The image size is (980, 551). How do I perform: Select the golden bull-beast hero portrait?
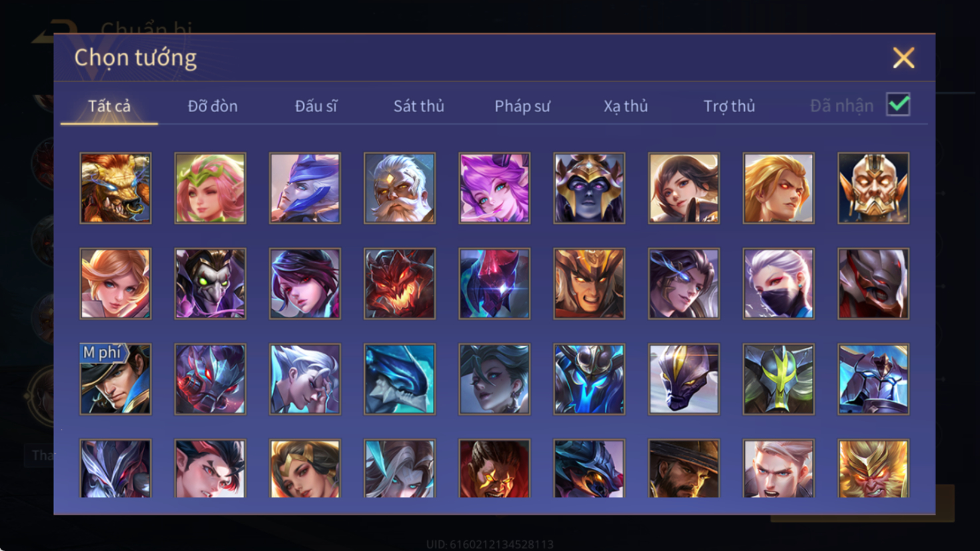[x=115, y=188]
